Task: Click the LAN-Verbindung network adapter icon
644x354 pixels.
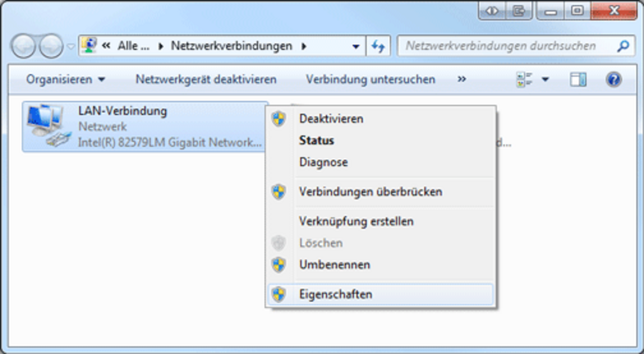Action: point(48,127)
